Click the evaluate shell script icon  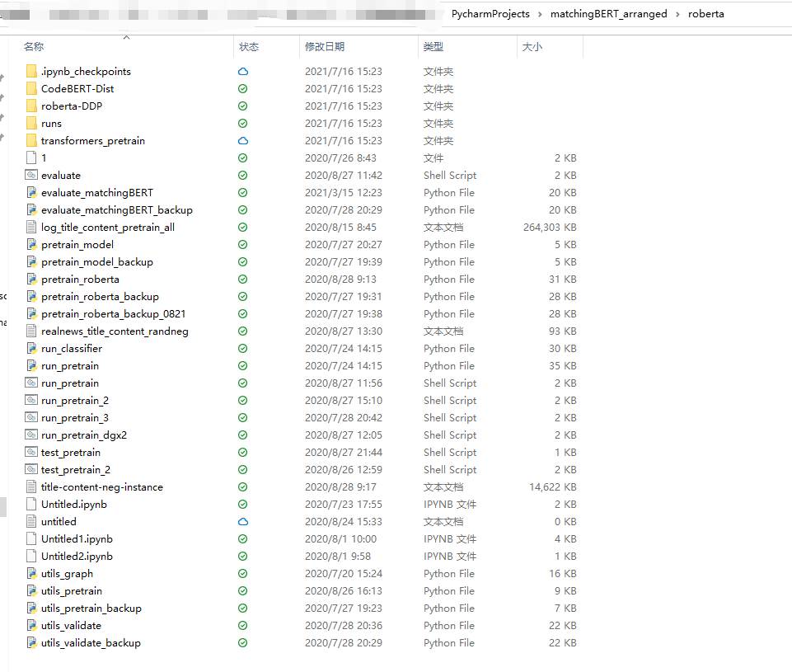point(31,176)
